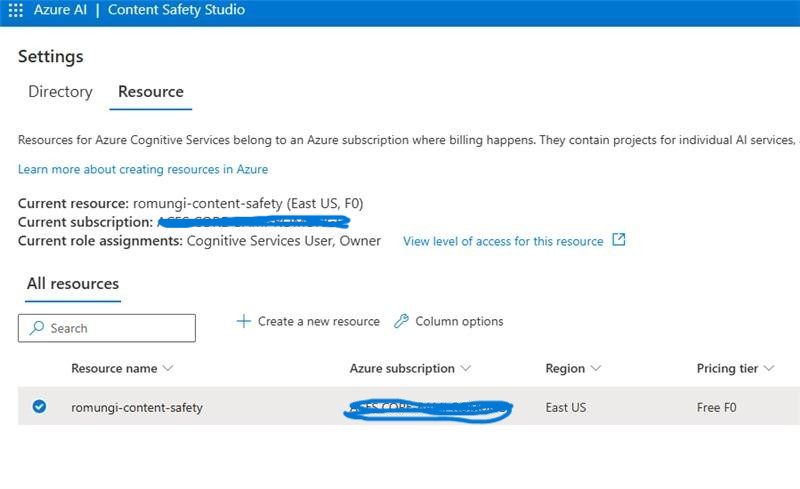Click the Settings page heading

pyautogui.click(x=51, y=56)
